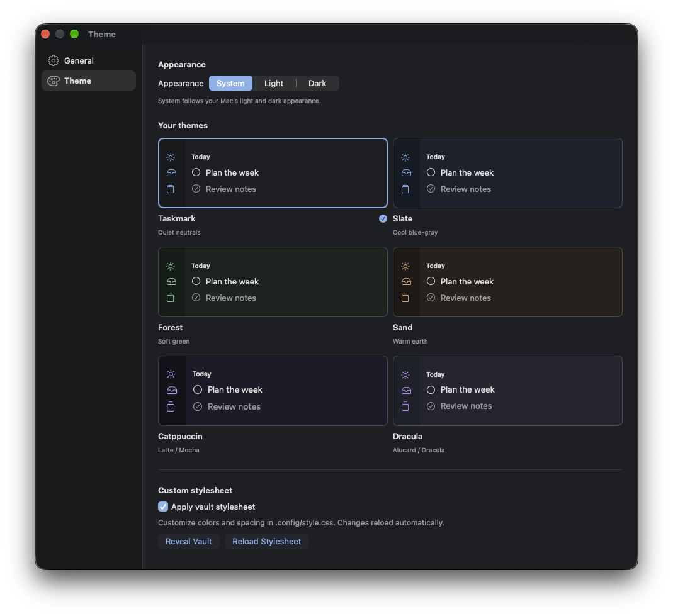Click the orange sun icon in Sand preview

click(x=405, y=266)
